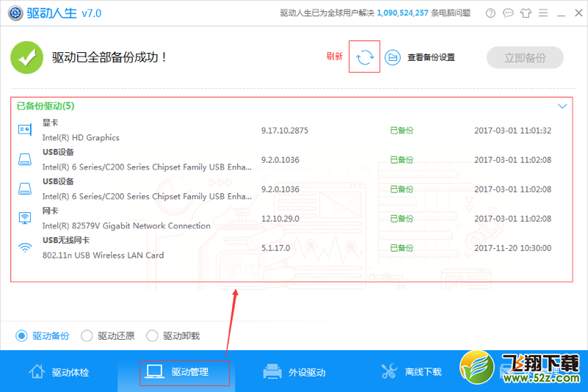This screenshot has height=392, width=588.
Task: Click the 1,090,524,257 counter text
Action: point(402,13)
